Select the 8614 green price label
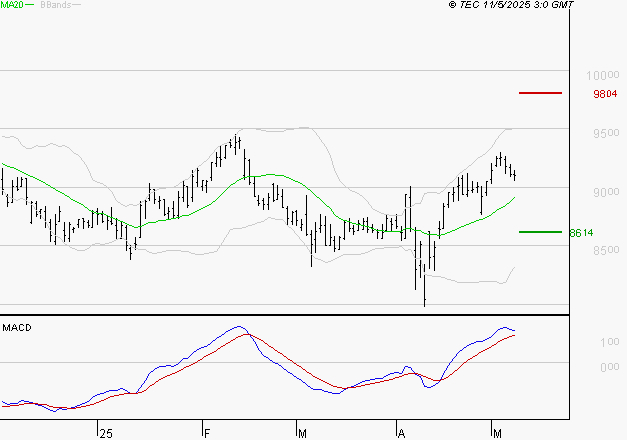The width and height of the screenshot is (627, 440). click(x=581, y=233)
